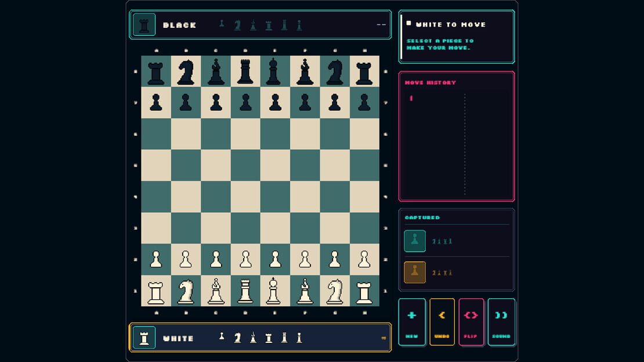Click the empty e4 square

[275, 197]
